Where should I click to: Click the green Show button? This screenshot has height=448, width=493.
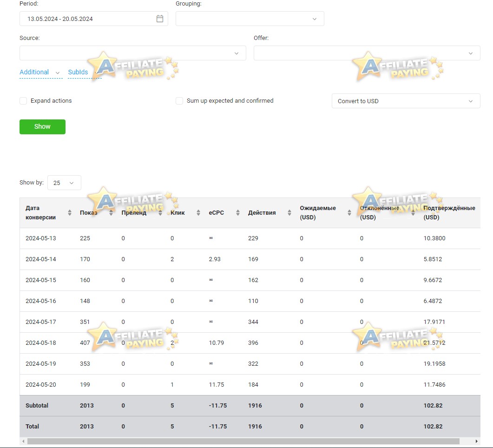click(42, 127)
